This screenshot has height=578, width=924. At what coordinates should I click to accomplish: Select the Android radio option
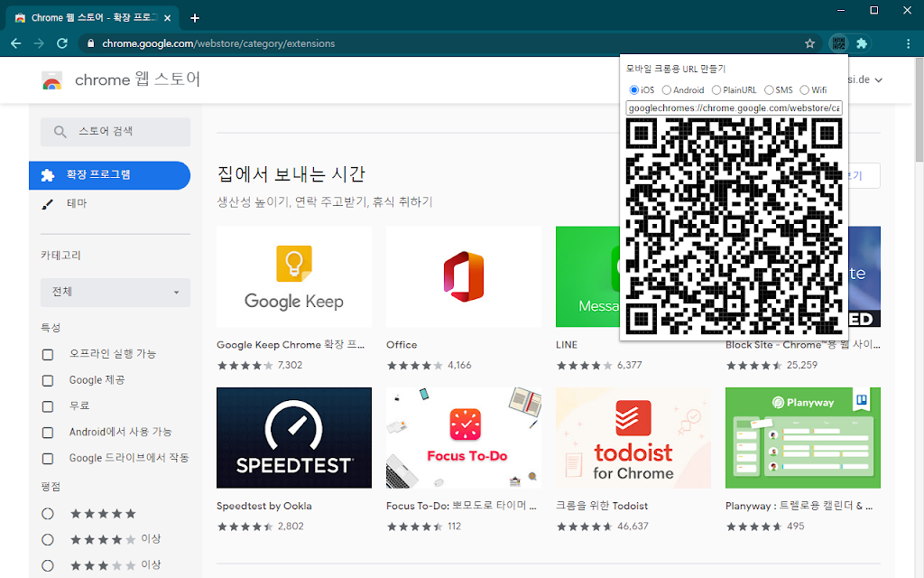[667, 90]
